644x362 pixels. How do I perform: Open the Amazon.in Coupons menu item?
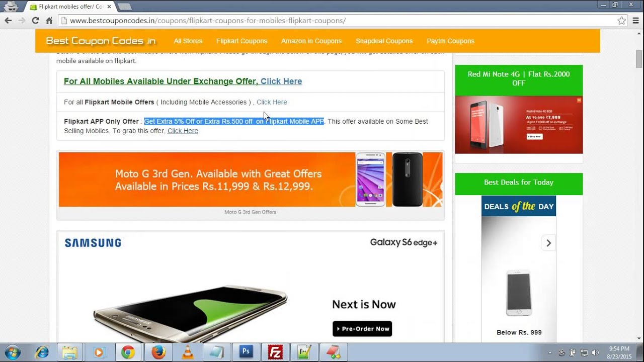tap(311, 41)
